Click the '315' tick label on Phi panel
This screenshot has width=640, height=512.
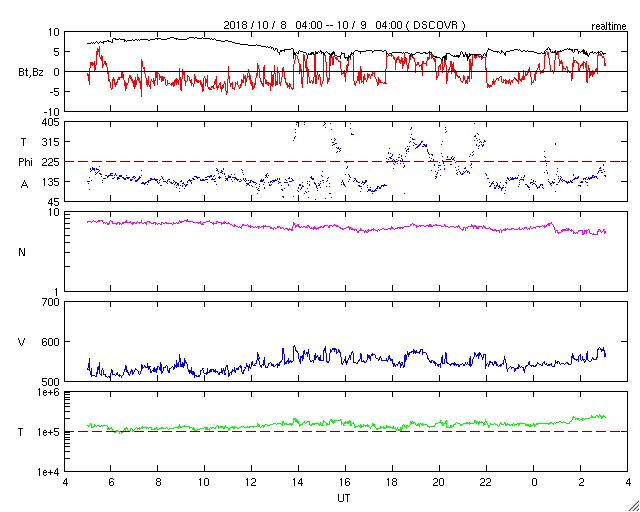(x=52, y=142)
